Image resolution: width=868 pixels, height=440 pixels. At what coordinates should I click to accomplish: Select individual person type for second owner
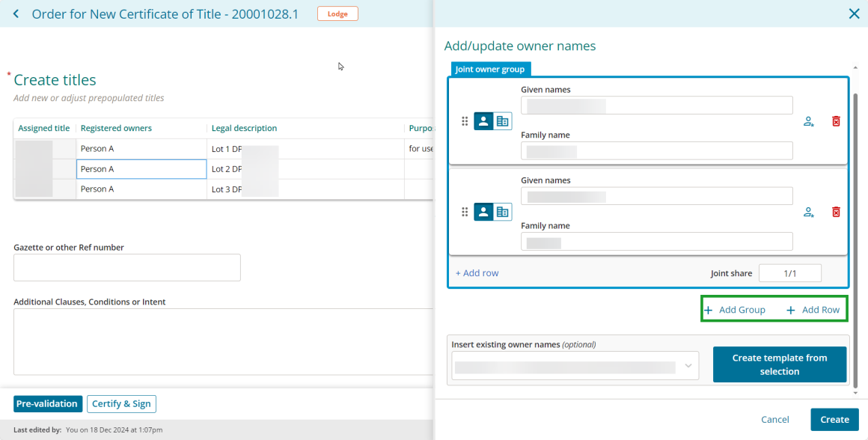tap(483, 212)
